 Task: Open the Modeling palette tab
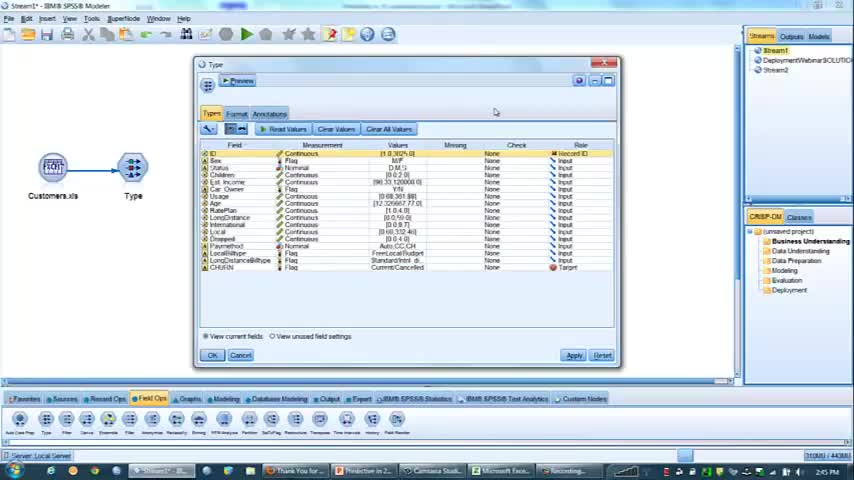point(225,399)
